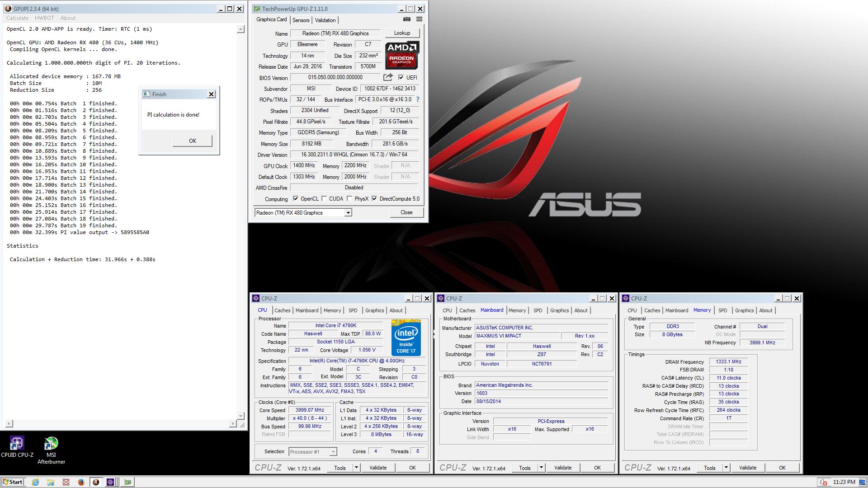Click the GPU Name field in GPU-Z

tap(335, 33)
